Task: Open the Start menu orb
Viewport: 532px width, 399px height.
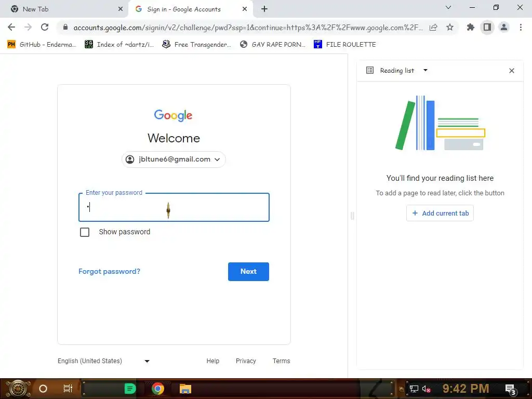Action: [x=18, y=389]
